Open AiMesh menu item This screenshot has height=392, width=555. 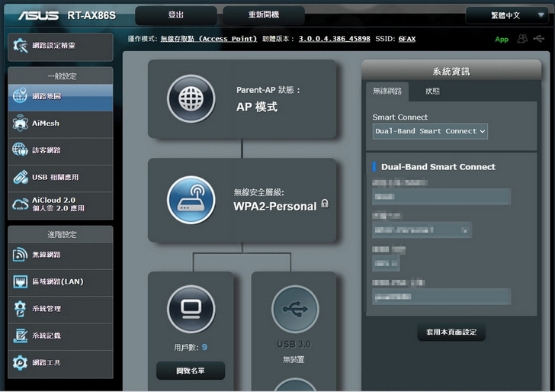(x=60, y=124)
